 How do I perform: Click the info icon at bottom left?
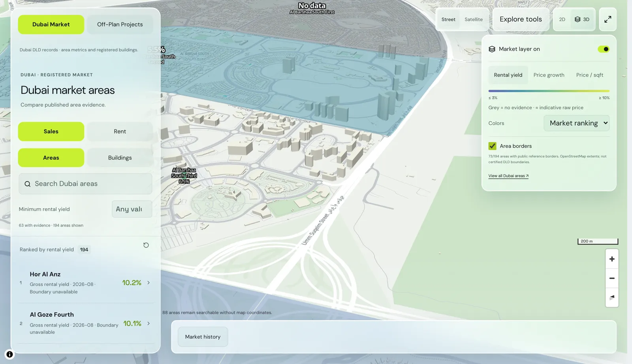click(x=9, y=355)
